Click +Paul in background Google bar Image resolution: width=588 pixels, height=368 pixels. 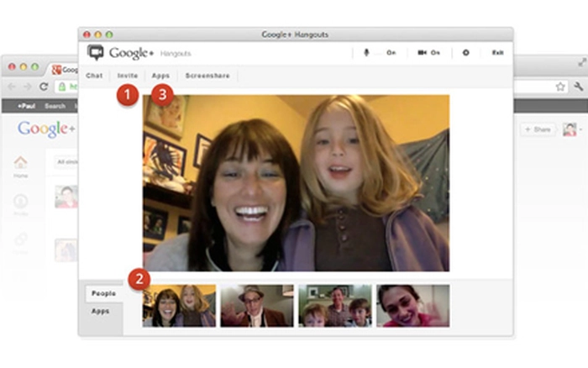(26, 106)
